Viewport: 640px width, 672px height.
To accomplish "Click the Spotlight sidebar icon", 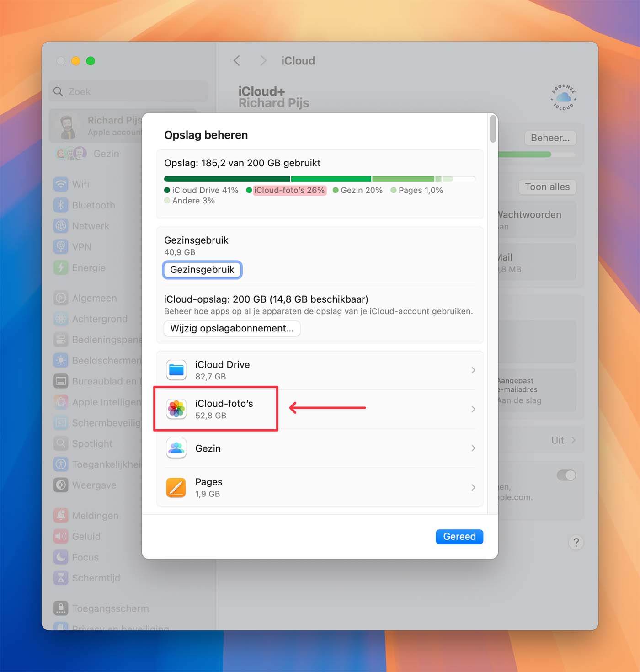I will [x=61, y=443].
